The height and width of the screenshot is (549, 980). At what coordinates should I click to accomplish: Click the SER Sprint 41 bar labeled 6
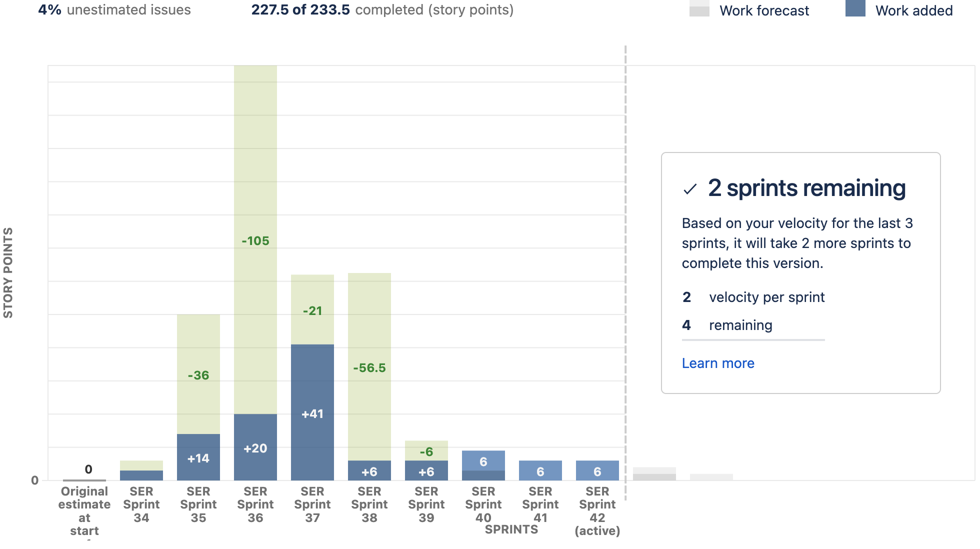pyautogui.click(x=540, y=470)
